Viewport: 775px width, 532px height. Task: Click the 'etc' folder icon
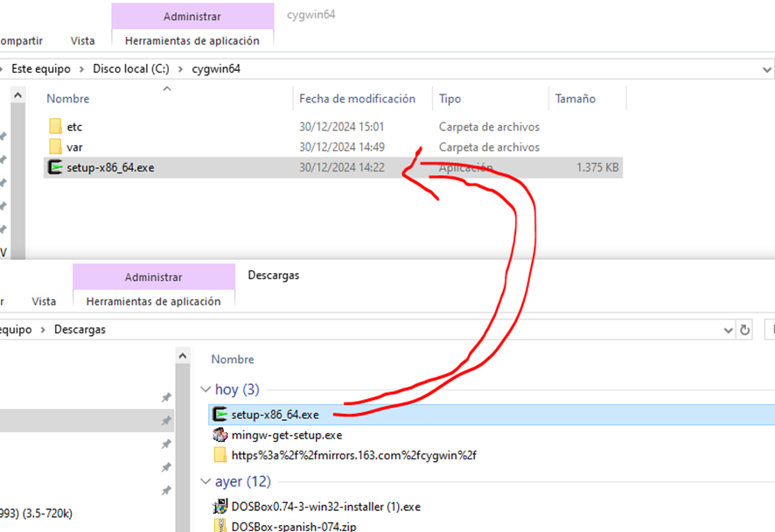point(55,127)
